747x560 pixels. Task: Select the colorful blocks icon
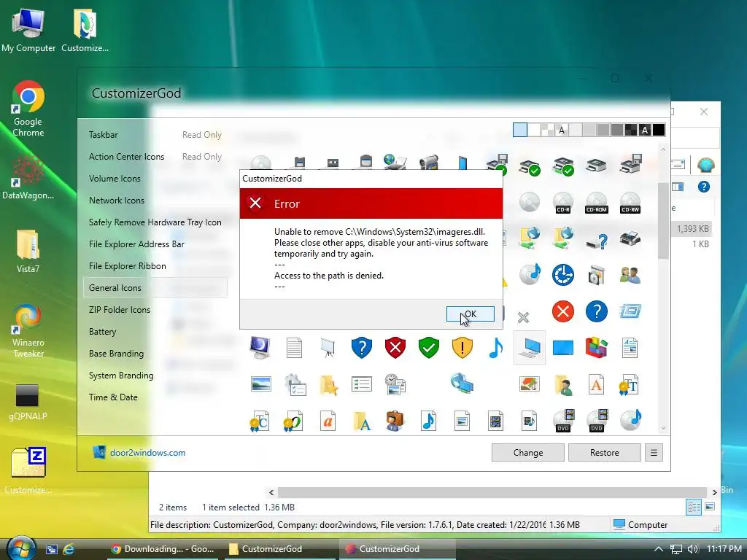pos(597,348)
